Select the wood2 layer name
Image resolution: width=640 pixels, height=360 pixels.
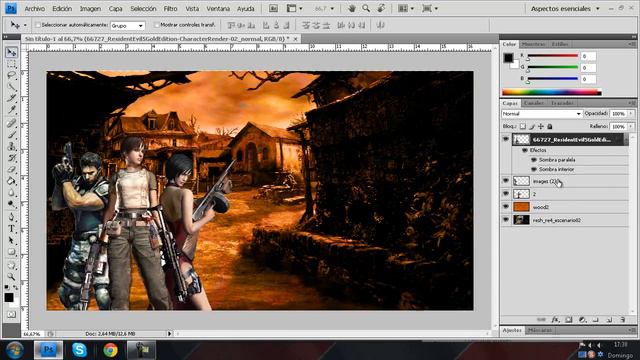[541, 207]
